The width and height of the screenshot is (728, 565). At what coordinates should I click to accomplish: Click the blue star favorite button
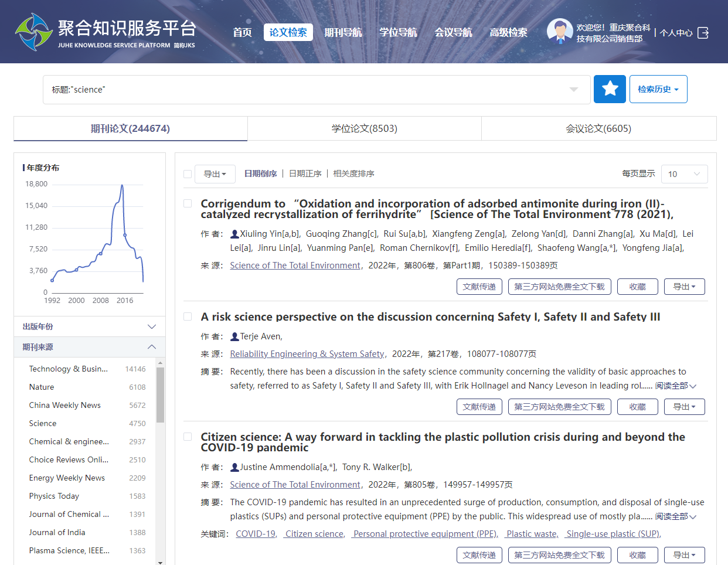click(x=610, y=89)
